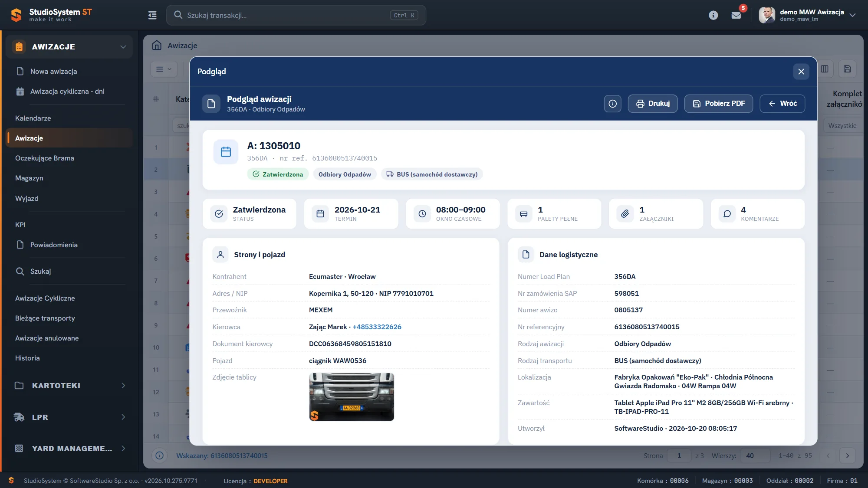
Task: Expand the KARTOTEKI section
Action: (x=69, y=386)
